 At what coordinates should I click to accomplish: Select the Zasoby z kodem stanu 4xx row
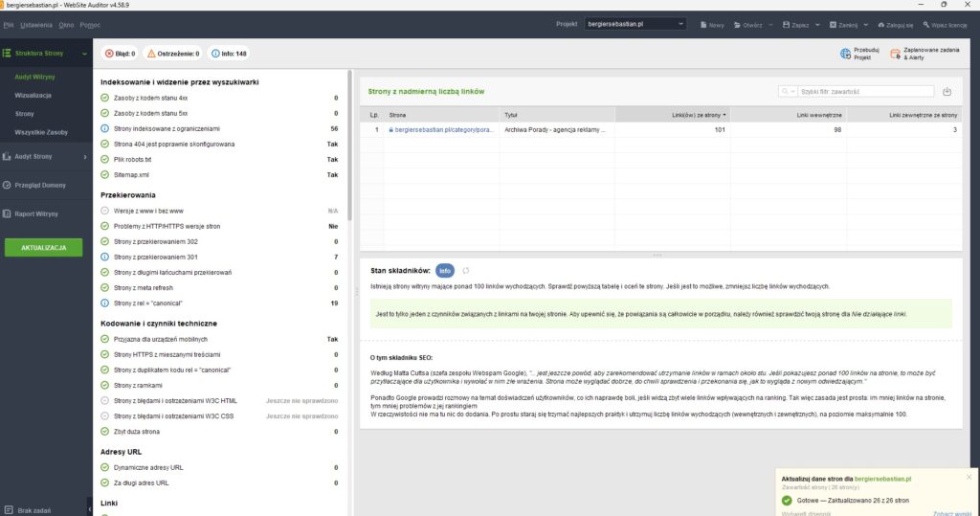(x=219, y=99)
